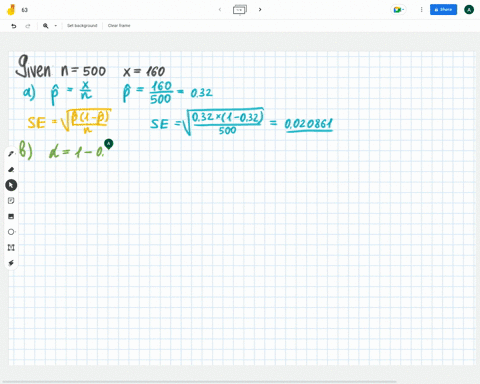Image resolution: width=480 pixels, height=384 pixels.
Task: Select the Pen tool in left toolbar
Action: [x=11, y=154]
